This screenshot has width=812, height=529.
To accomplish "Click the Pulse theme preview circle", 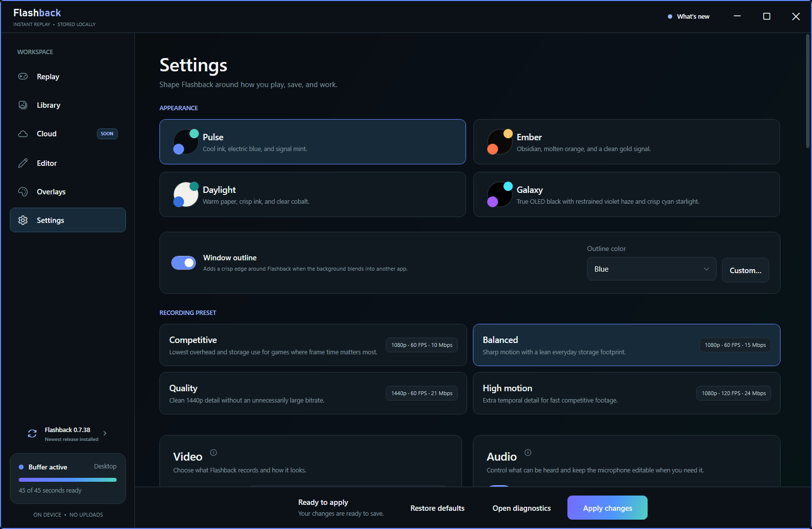I will 186,142.
